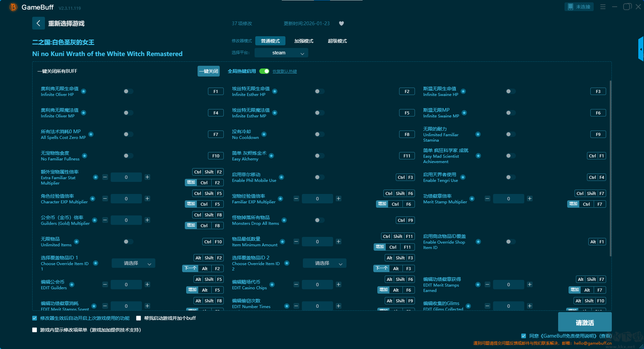Click the vertical scrollbar of the cheat list
Image resolution: width=644 pixels, height=349 pixels.
pyautogui.click(x=610, y=168)
